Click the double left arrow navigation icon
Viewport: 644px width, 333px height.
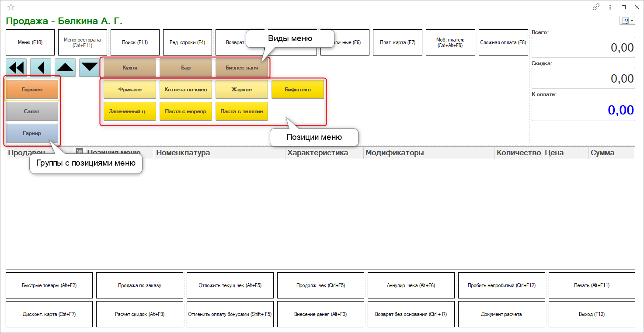point(16,68)
